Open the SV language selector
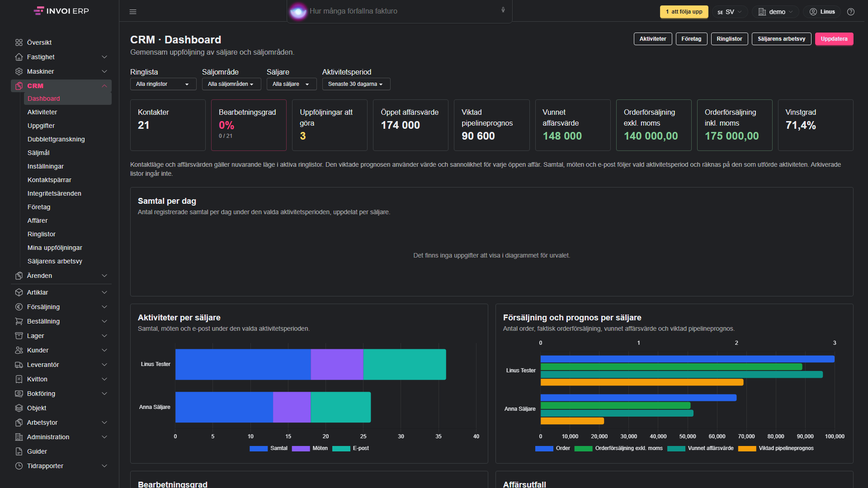Screen dimensions: 868x488 click(x=729, y=12)
